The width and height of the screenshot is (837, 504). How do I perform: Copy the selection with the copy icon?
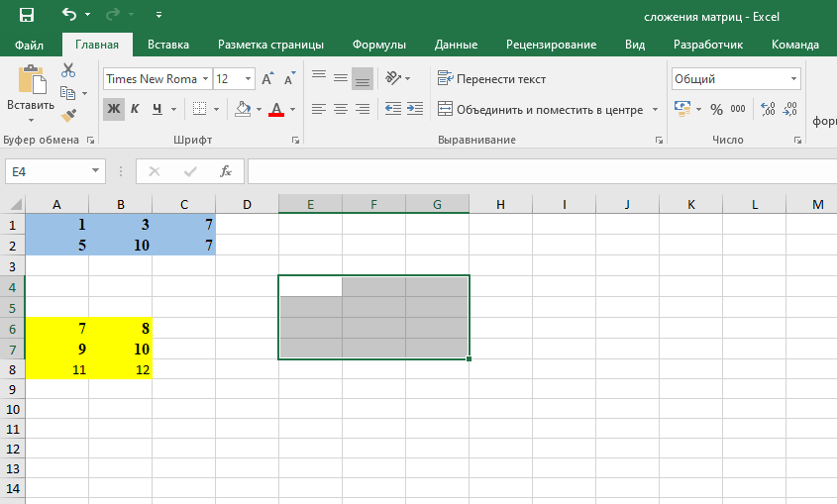point(67,93)
